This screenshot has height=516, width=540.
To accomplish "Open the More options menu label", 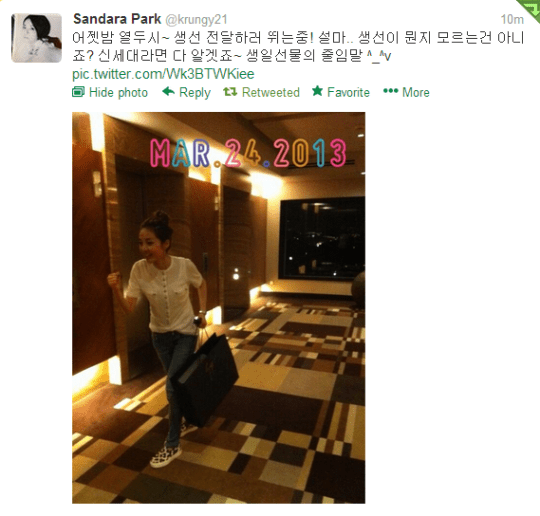I will tap(416, 92).
